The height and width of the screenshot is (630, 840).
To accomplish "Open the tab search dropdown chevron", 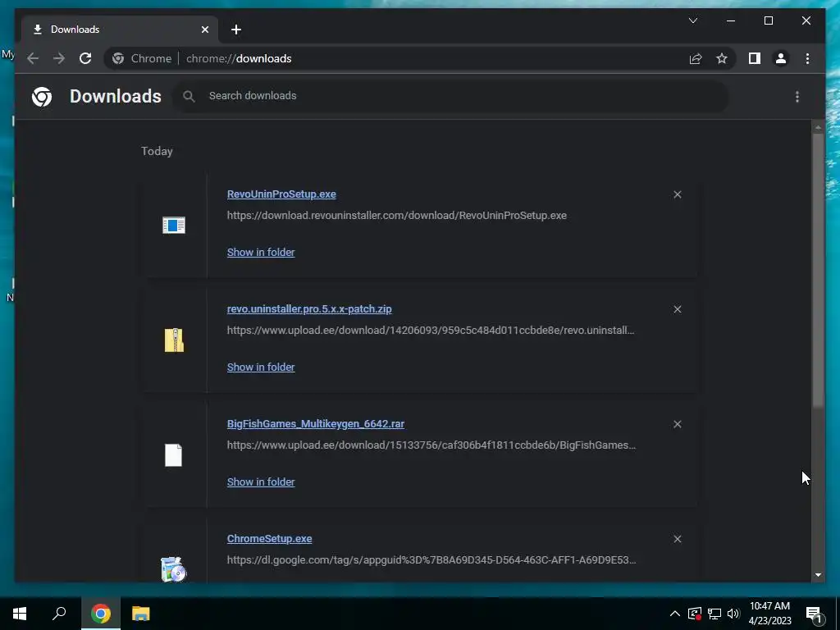I will (x=692, y=21).
